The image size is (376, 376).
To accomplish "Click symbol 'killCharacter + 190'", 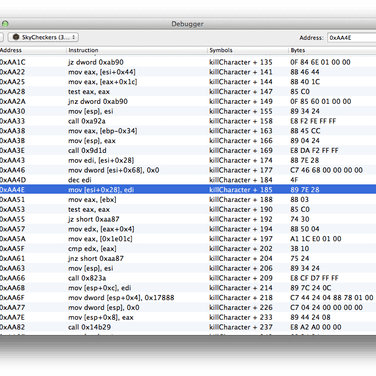I will (241, 209).
